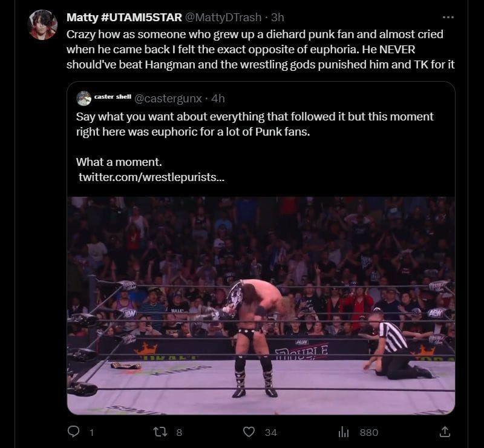Screen dimensions: 484x448
Task: Select the @castergunx handle
Action: point(168,97)
